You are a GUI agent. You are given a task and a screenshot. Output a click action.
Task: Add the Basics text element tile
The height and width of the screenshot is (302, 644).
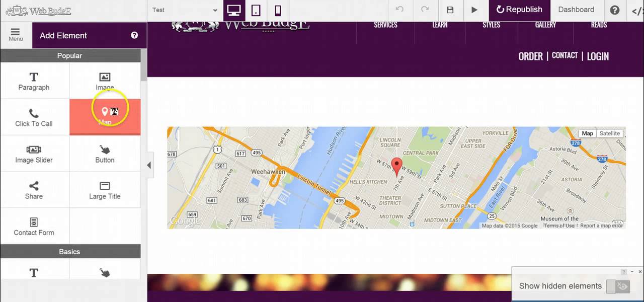(34, 269)
